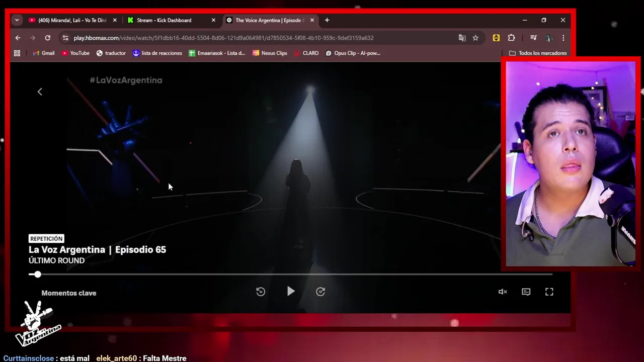Go back to previous browser page
The image size is (644, 362).
point(18,38)
